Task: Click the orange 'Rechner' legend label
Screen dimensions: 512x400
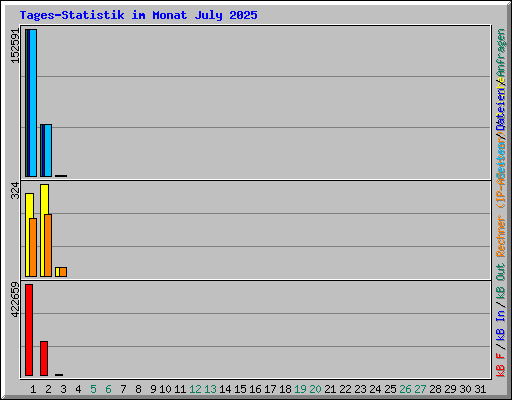Action: click(501, 236)
